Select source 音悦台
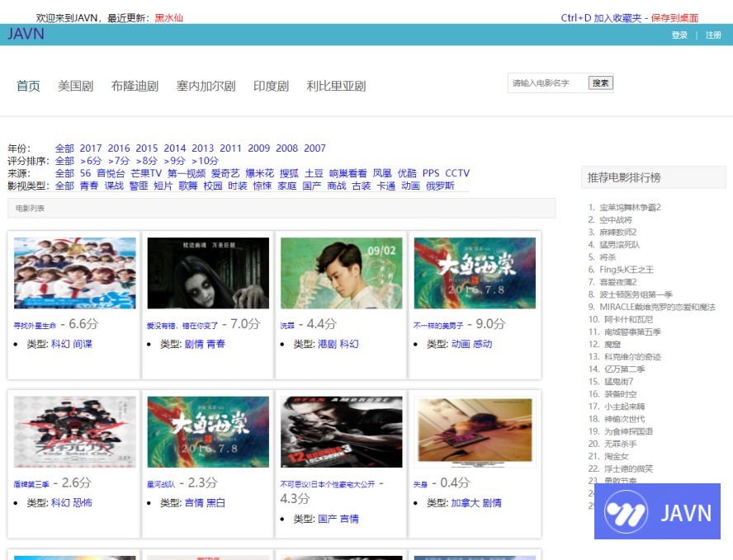 [111, 173]
